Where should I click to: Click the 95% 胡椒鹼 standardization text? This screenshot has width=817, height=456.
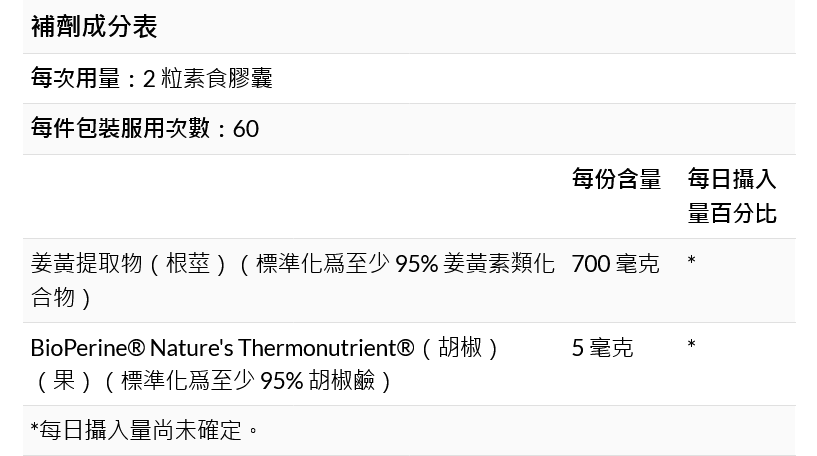tap(320, 381)
